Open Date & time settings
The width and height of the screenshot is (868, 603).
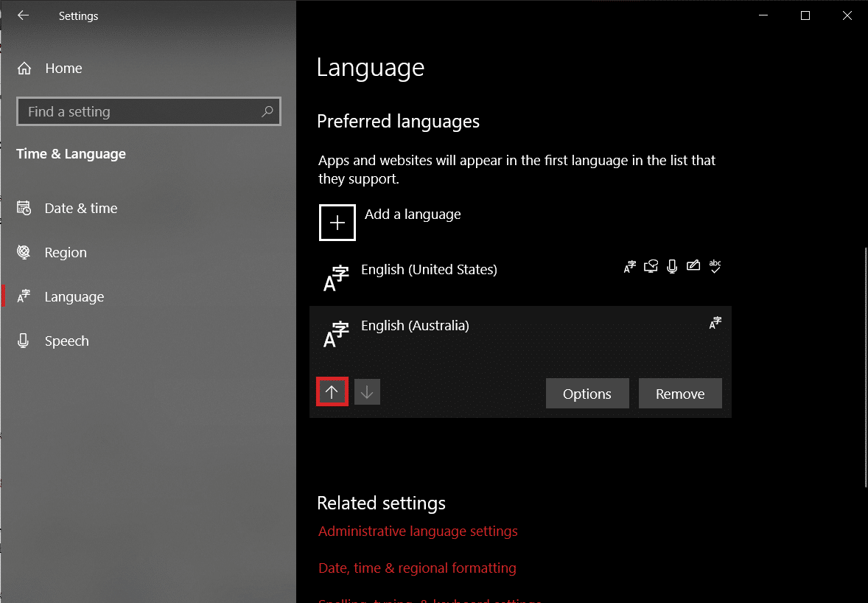click(x=80, y=209)
